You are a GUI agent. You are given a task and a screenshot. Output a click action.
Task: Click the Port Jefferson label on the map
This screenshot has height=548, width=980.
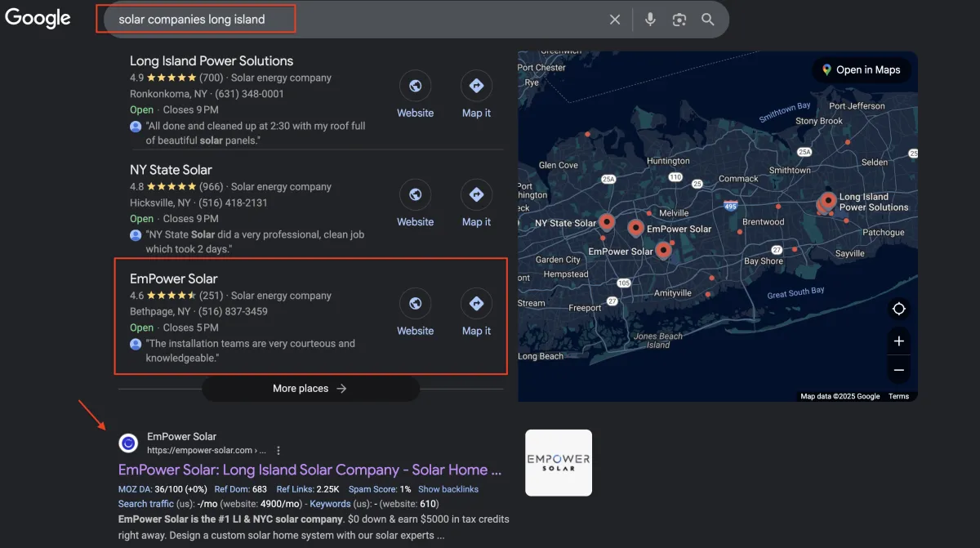pos(857,106)
